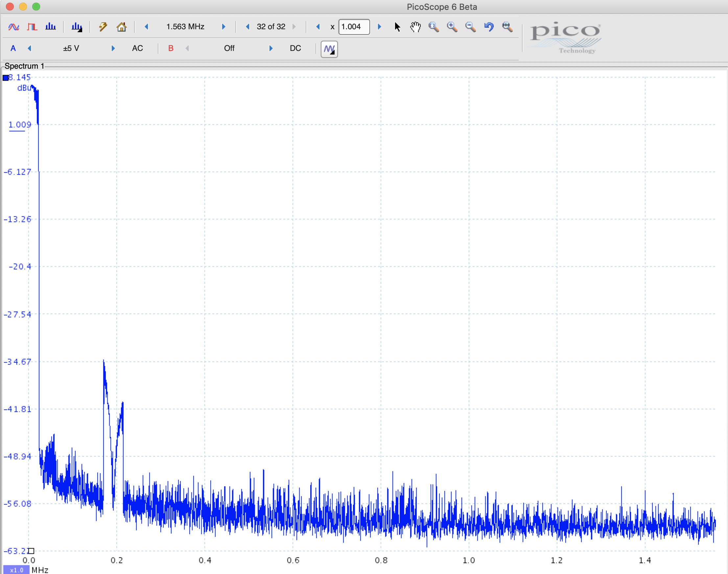Zoom to full view 100 icon
This screenshot has width=728, height=574.
pyautogui.click(x=507, y=27)
